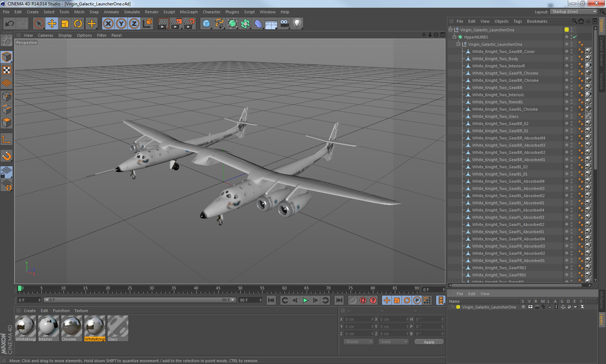Select the Chrome material thumbnail
This screenshot has width=606, height=364.
[x=71, y=328]
